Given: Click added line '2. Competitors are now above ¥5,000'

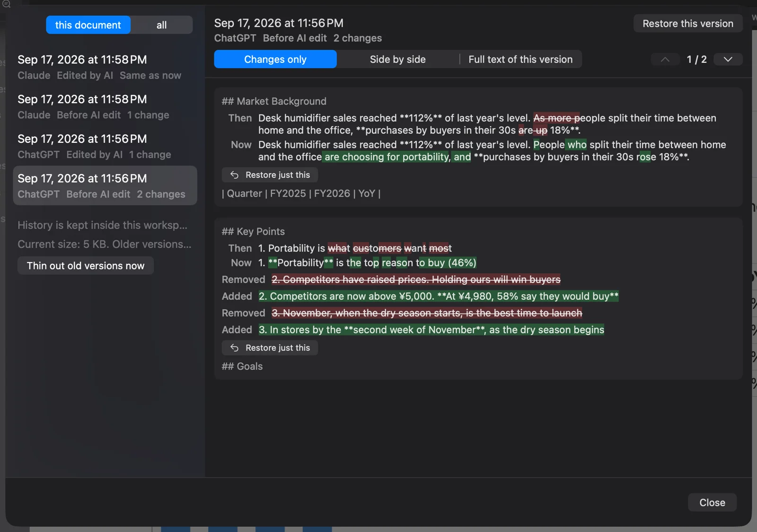Looking at the screenshot, I should tap(439, 297).
